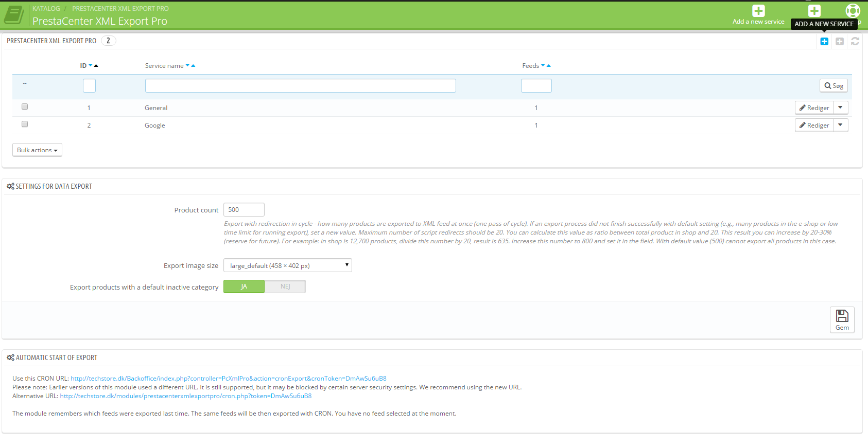
Task: Open the CRON URL link
Action: [229, 378]
